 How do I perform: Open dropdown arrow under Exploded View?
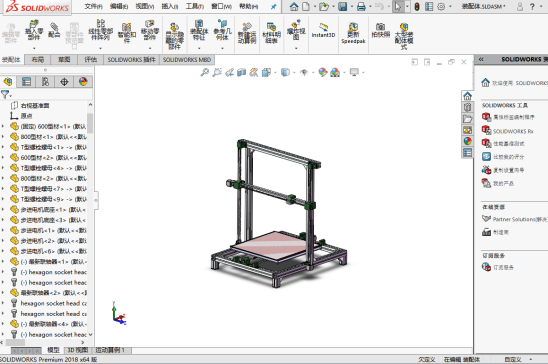pos(296,48)
